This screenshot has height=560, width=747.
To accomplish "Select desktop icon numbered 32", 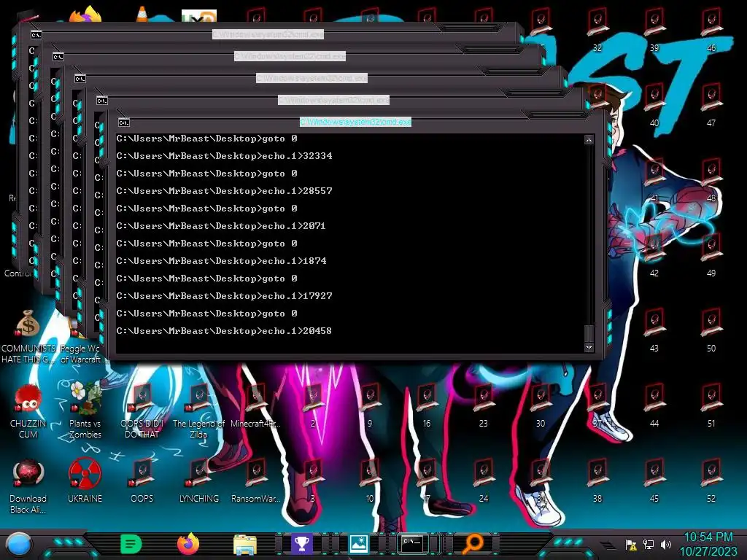I will (597, 29).
